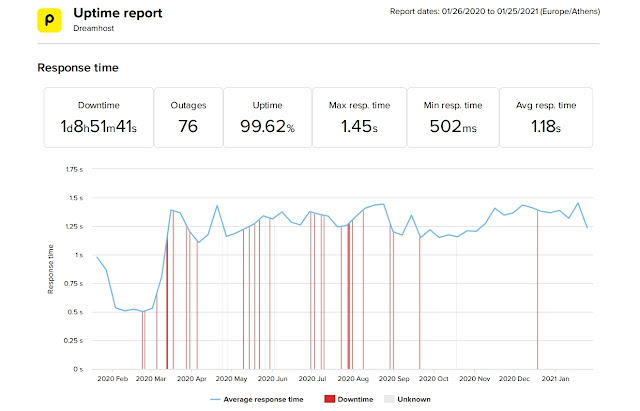The width and height of the screenshot is (640, 411).
Task: Select the Uptime 99.62% stat card
Action: [267, 117]
